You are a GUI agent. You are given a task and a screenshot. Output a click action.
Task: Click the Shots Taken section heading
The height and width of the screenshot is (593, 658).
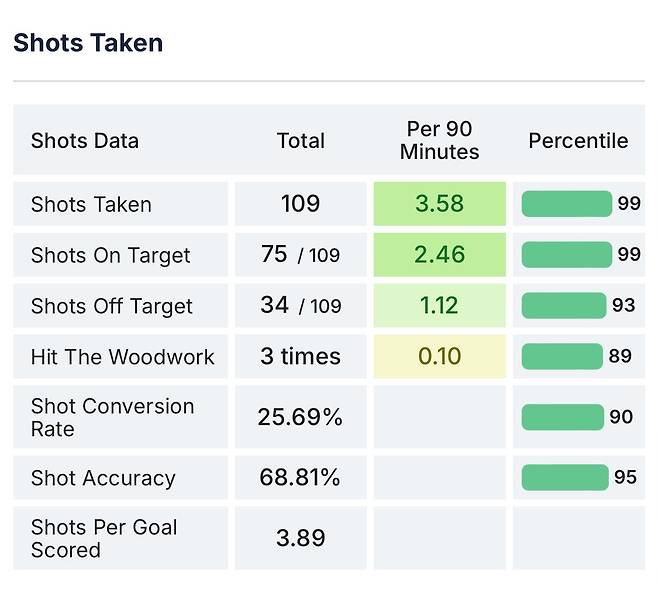[88, 43]
